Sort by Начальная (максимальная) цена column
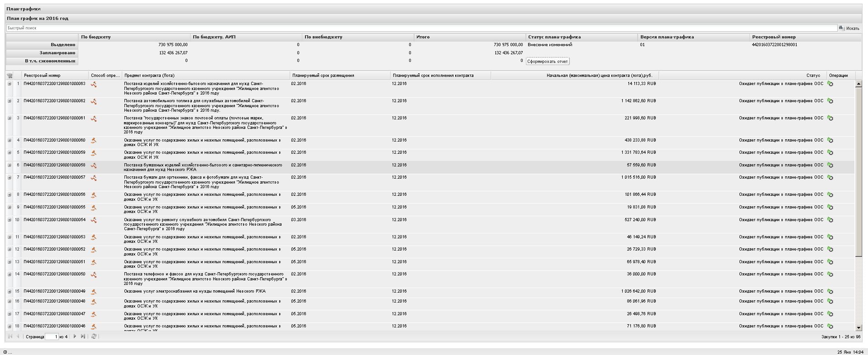The height and width of the screenshot is (355, 868). click(575, 76)
